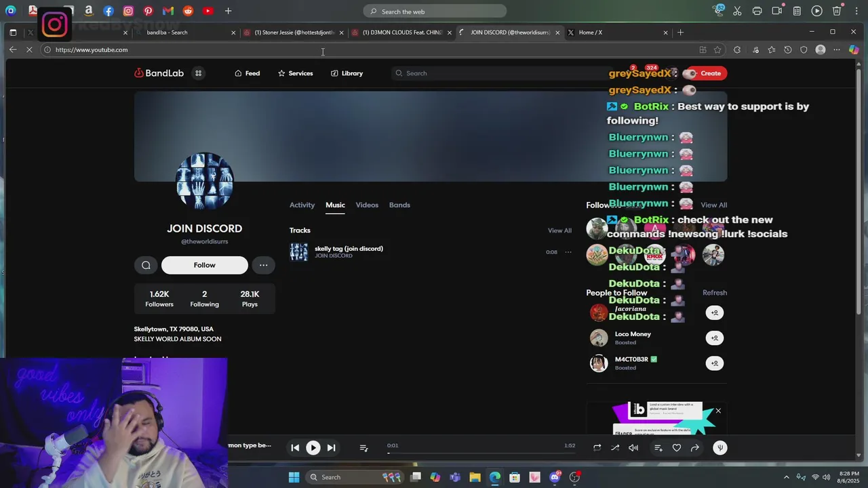Screen dimensions: 868x488
Task: Play the current track in player bar
Action: coord(313,447)
